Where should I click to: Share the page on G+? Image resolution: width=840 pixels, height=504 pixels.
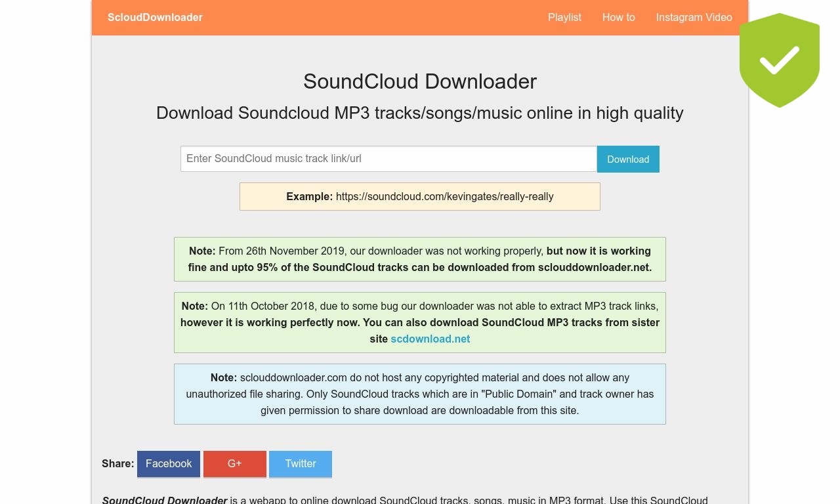point(235,464)
